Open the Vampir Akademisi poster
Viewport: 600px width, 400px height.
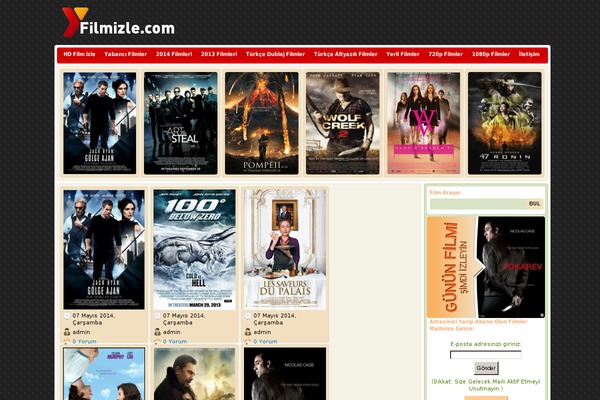pos(424,123)
